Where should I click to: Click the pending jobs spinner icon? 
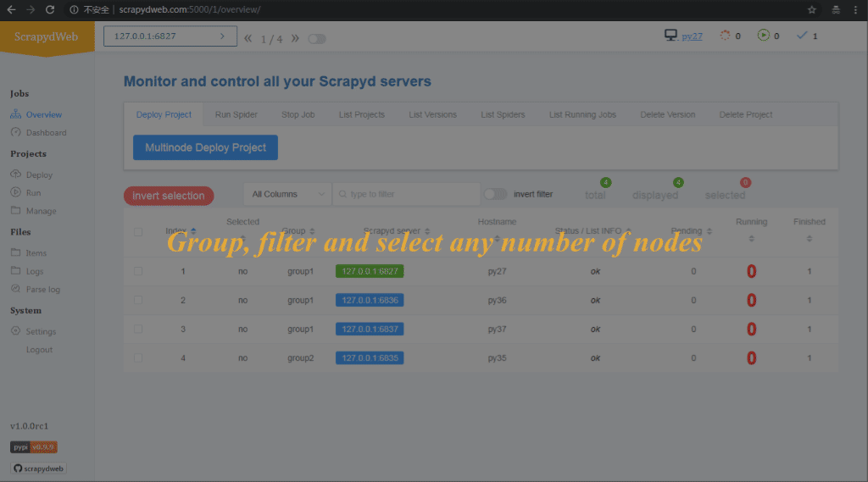coord(725,36)
